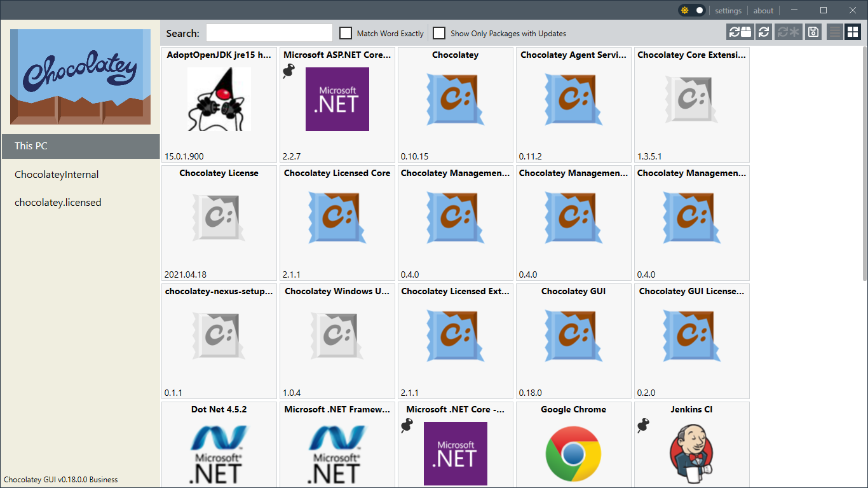
Task: Click the Chocolatey logo banner
Action: [x=80, y=76]
